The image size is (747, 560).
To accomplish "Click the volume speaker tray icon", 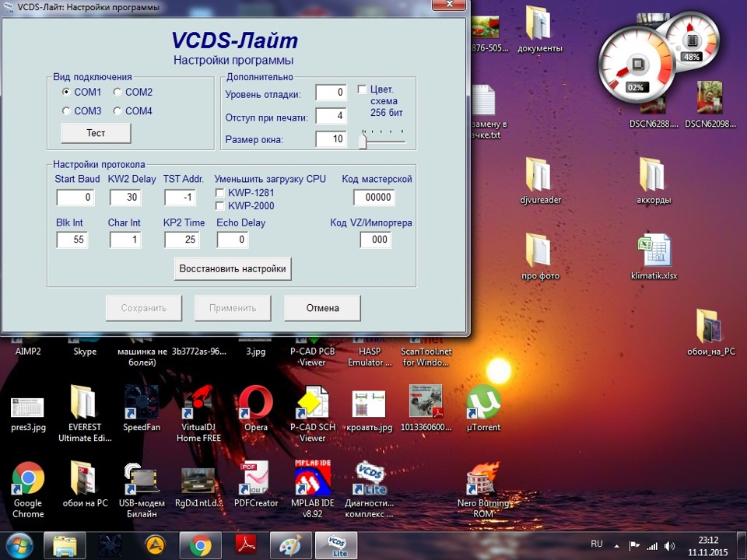I will point(669,546).
